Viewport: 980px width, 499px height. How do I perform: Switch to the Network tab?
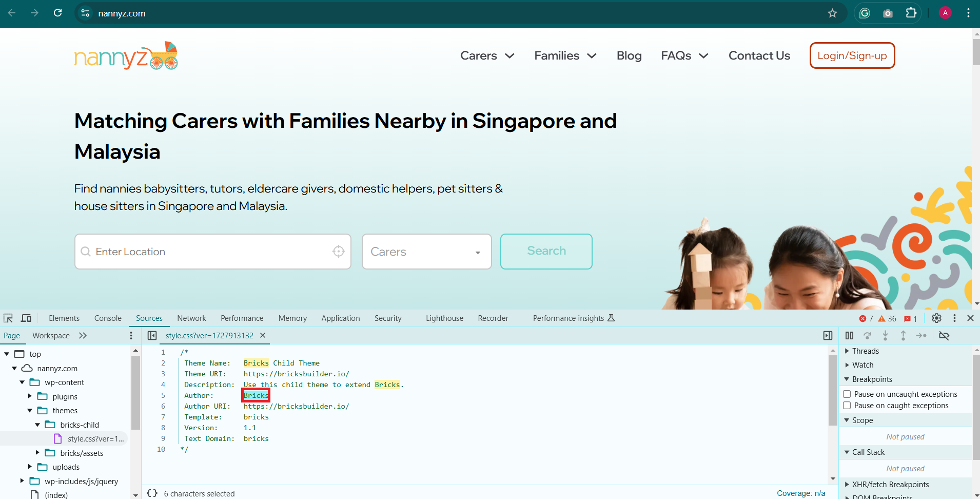coord(191,318)
